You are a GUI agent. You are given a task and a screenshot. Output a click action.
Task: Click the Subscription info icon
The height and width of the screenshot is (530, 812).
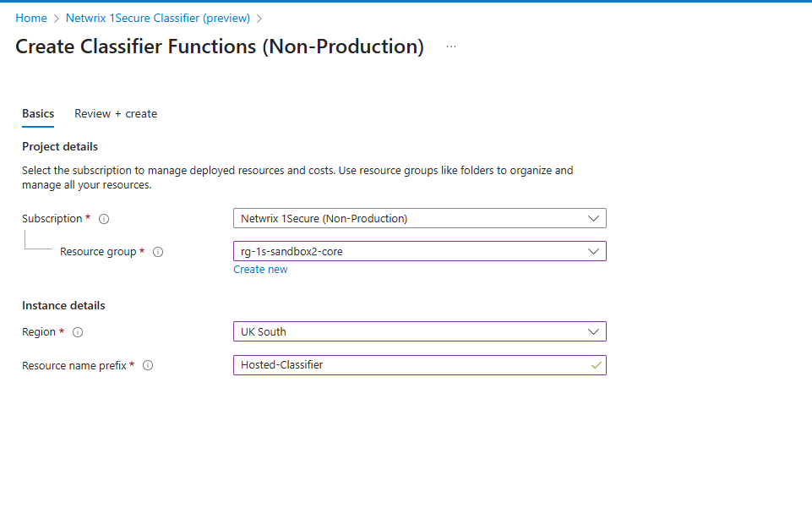coord(104,219)
